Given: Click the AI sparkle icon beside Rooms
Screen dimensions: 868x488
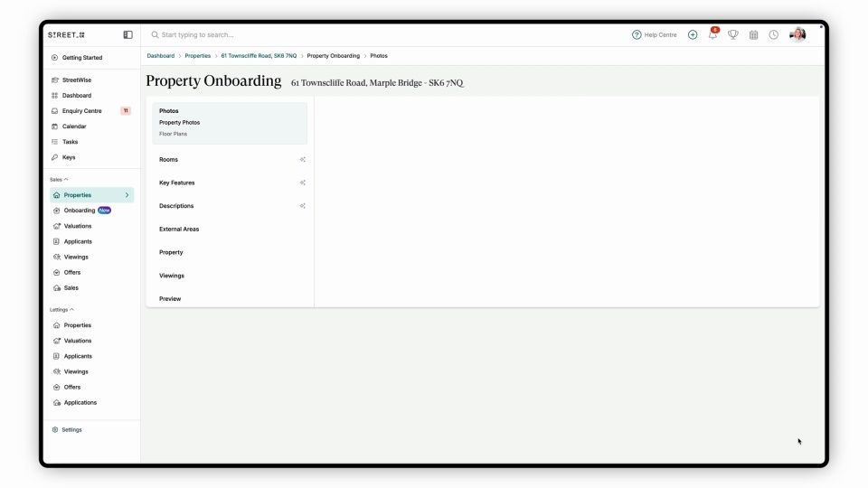Looking at the screenshot, I should (302, 160).
